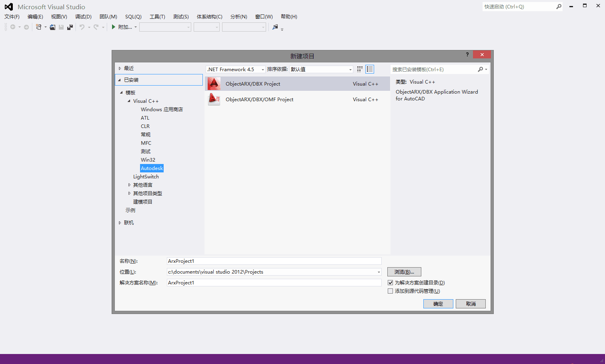605x364 pixels.
Task: Click the open file toolbar icon
Action: click(52, 27)
